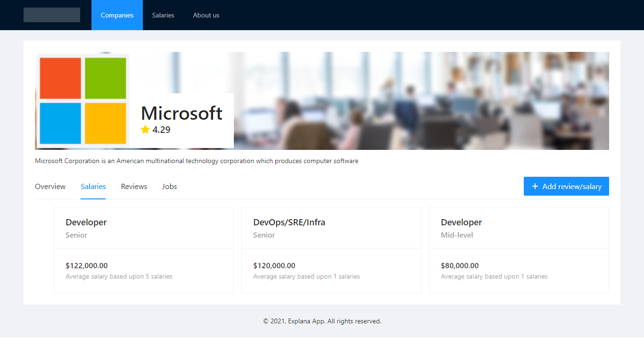Click the 4.29 rating value
Image resolution: width=644 pixels, height=362 pixels.
(161, 130)
